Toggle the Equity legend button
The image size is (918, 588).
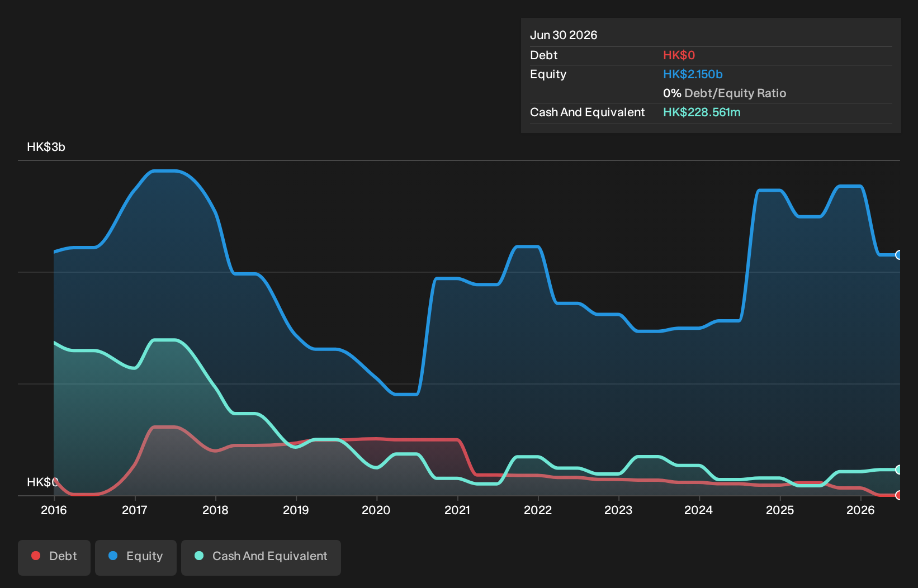click(x=136, y=557)
